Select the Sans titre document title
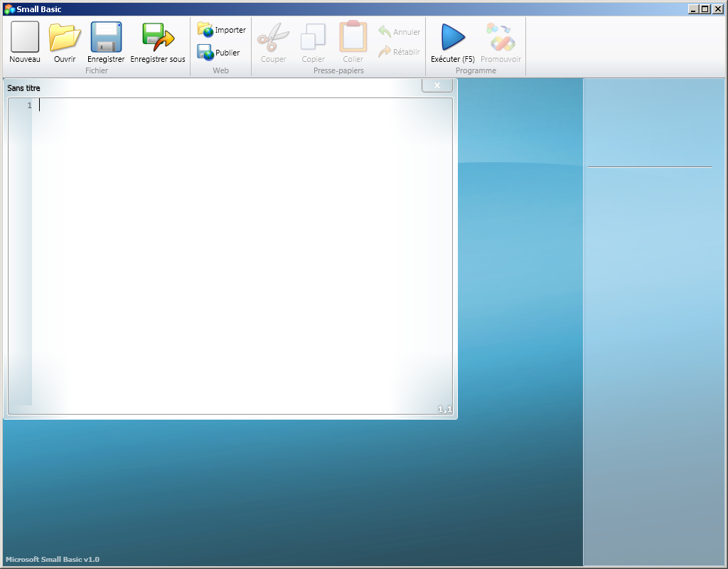The height and width of the screenshot is (569, 728). coord(23,87)
